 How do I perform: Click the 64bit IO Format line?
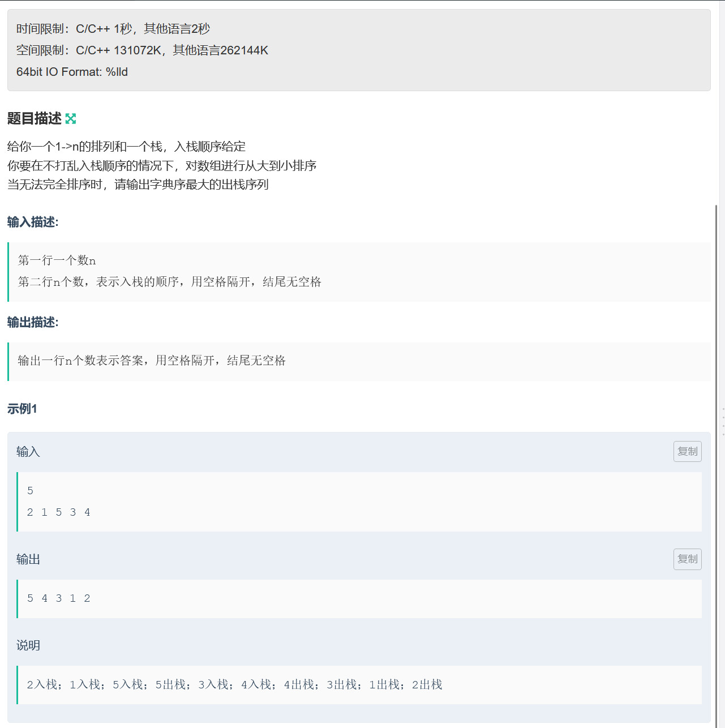pyautogui.click(x=72, y=72)
